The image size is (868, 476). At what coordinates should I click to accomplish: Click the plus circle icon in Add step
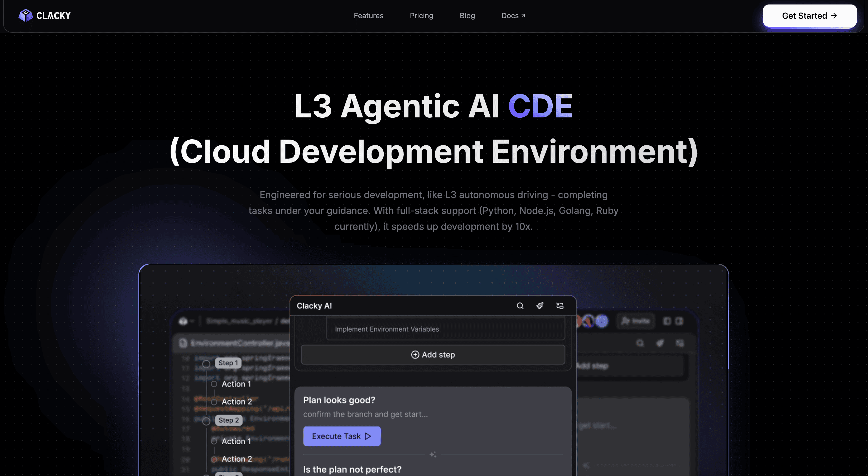[415, 354]
